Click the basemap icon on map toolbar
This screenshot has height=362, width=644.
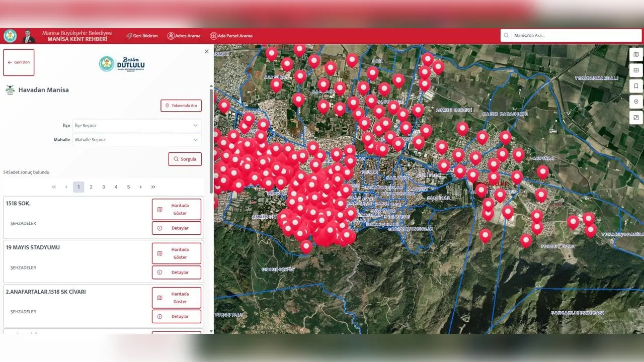(636, 55)
